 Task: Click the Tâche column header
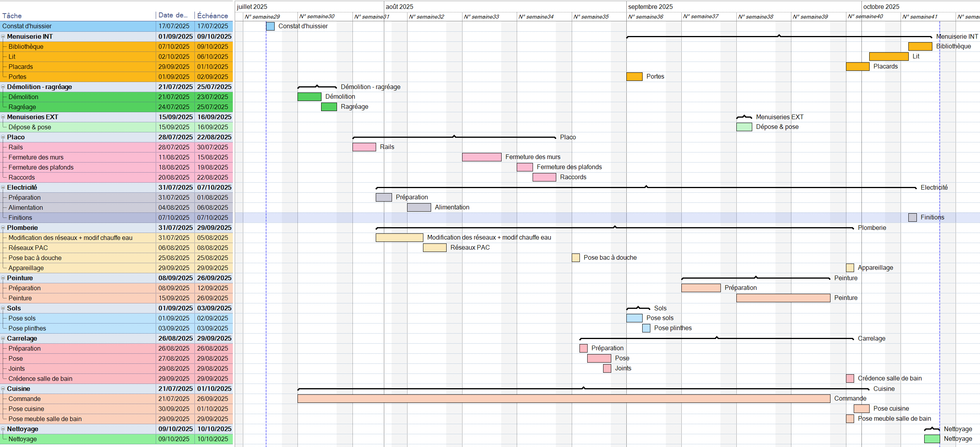coord(12,16)
